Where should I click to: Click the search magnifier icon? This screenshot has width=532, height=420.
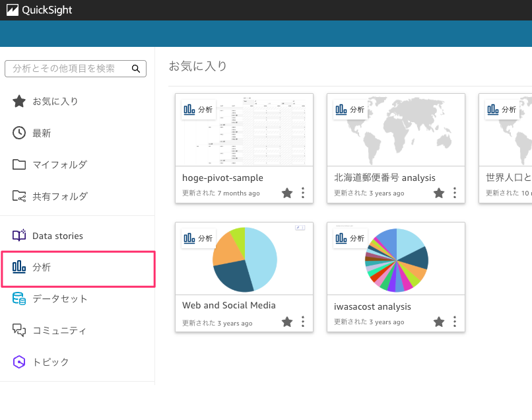click(136, 69)
